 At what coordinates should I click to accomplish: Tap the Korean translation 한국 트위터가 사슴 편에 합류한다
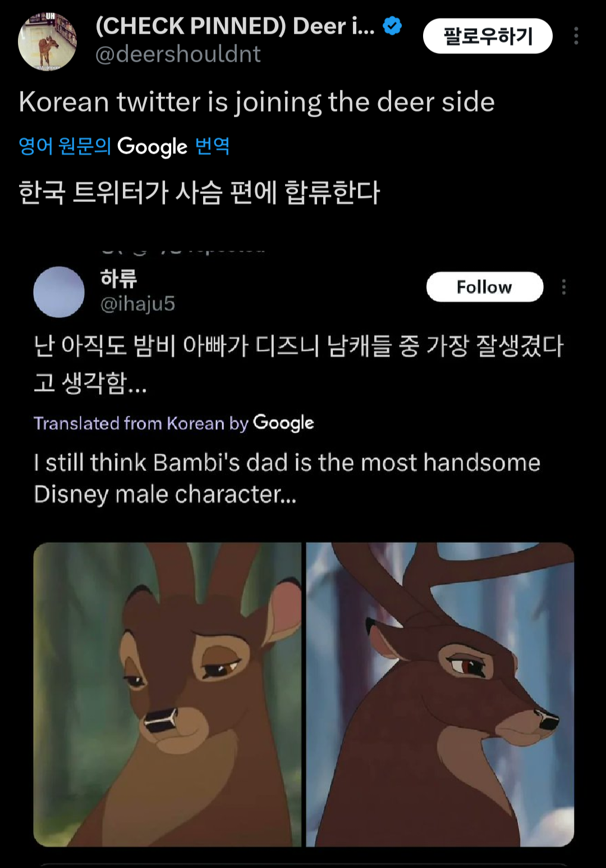tap(199, 192)
